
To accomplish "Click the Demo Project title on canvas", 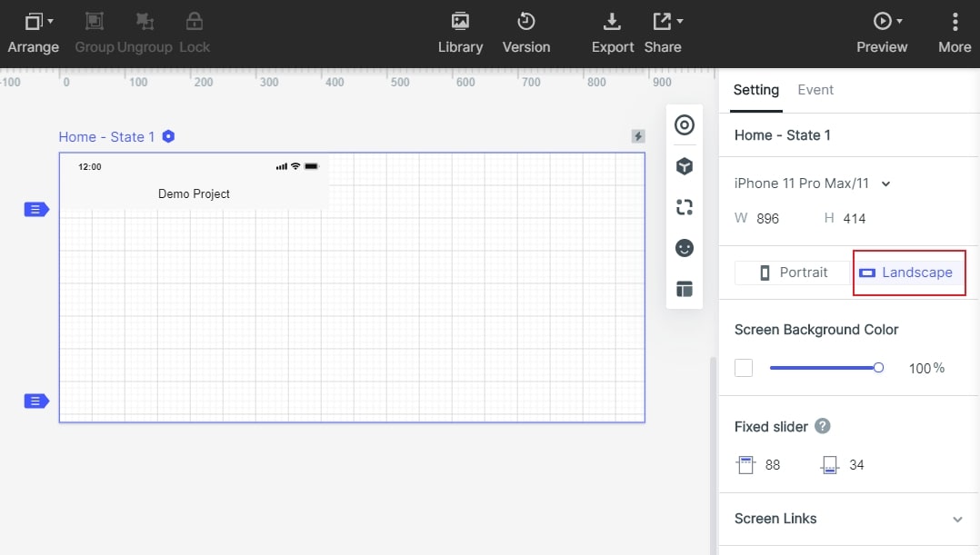I will point(194,194).
